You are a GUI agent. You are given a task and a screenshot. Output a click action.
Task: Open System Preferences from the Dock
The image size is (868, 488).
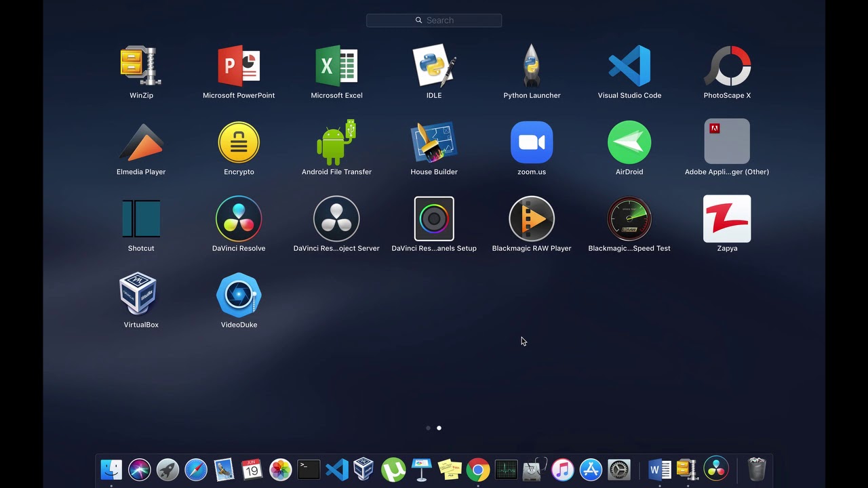pos(619,470)
